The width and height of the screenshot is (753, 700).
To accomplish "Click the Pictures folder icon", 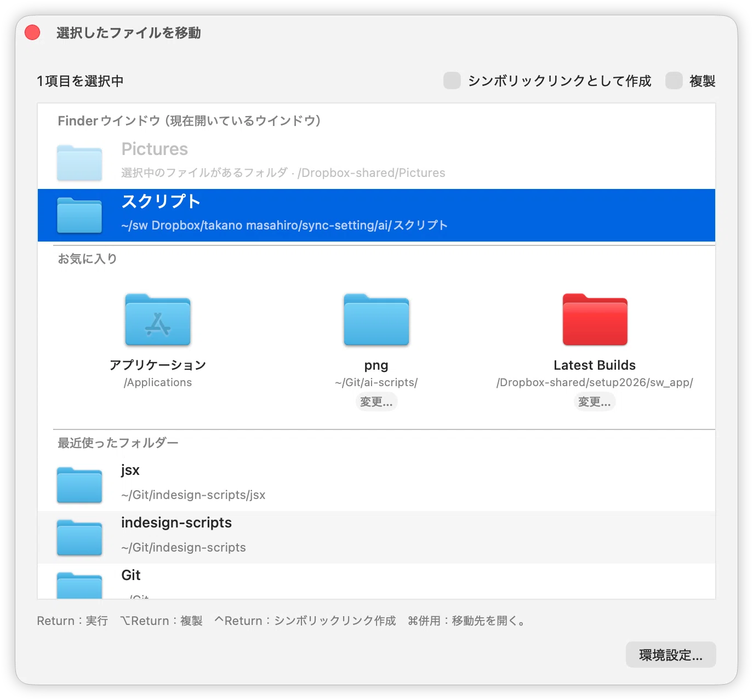I will 79,163.
